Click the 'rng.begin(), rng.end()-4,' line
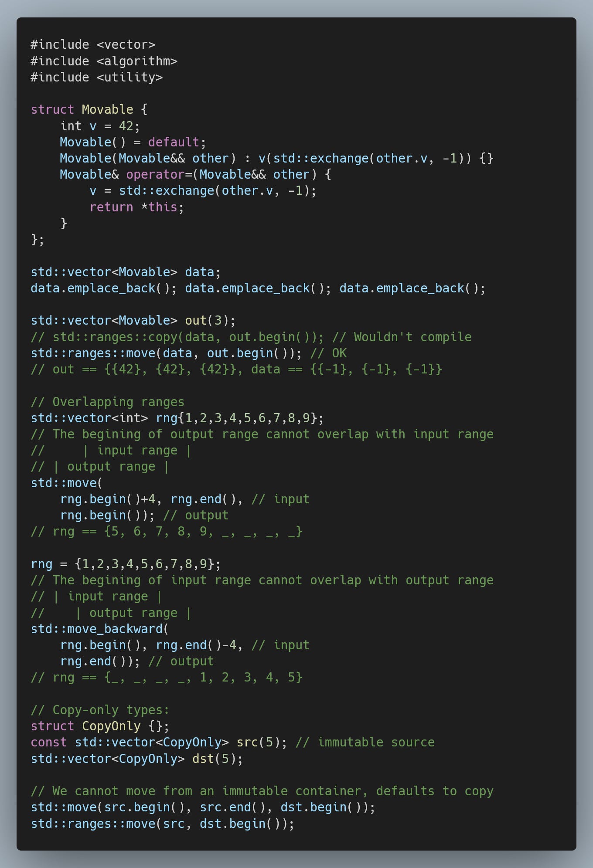 click(184, 645)
